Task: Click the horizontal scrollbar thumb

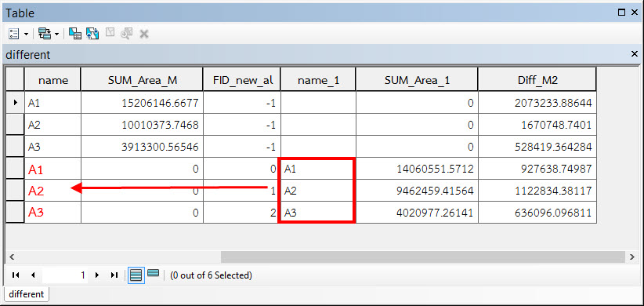Action: (x=422, y=257)
